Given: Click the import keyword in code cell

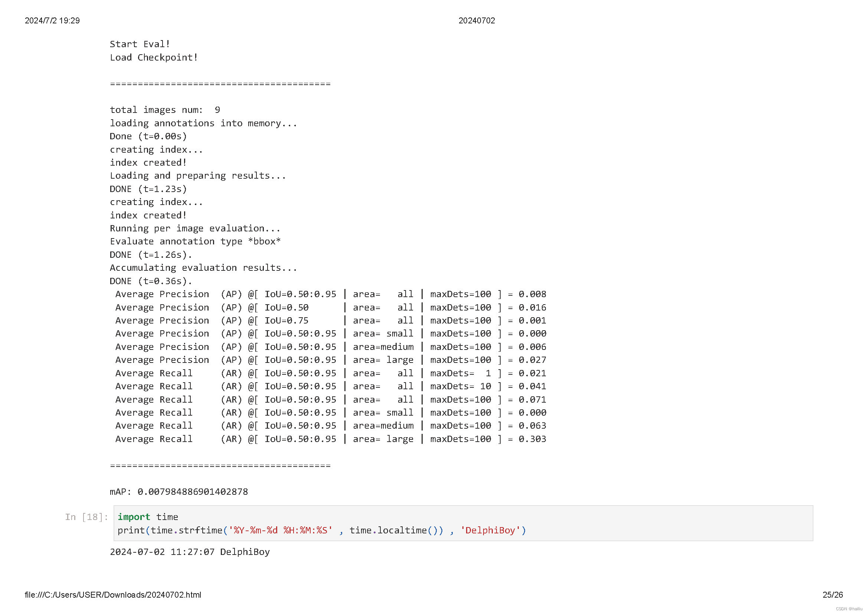Looking at the screenshot, I should (x=134, y=517).
